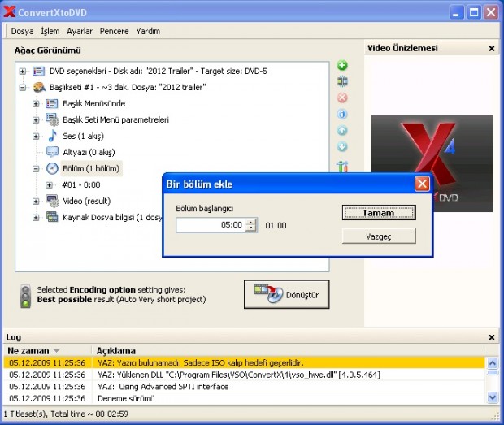The height and width of the screenshot is (425, 504).
Task: Close the Bir bölüm ekle dialog
Action: point(422,184)
